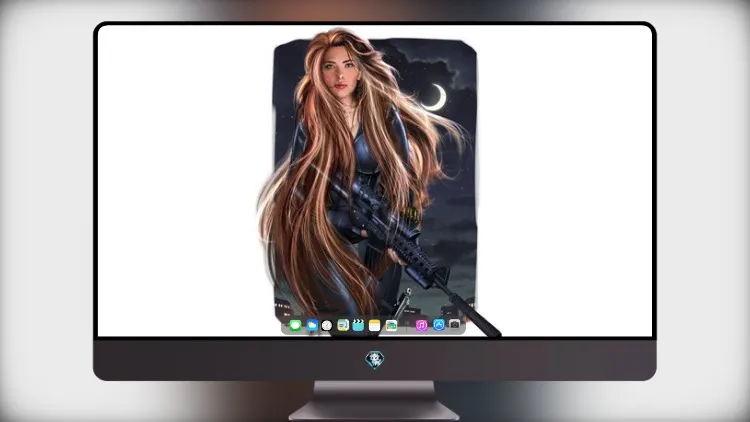Open the blue App Store icon
This screenshot has height=422, width=750.
(x=439, y=325)
